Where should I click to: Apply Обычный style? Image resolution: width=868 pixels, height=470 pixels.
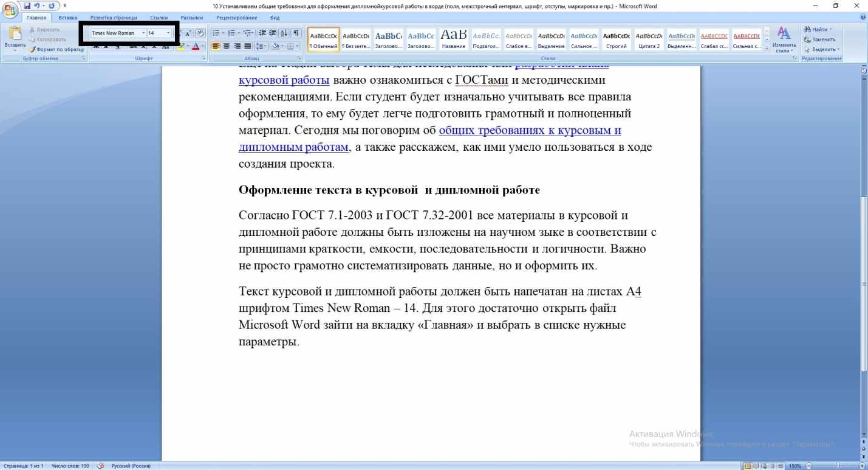click(x=323, y=40)
